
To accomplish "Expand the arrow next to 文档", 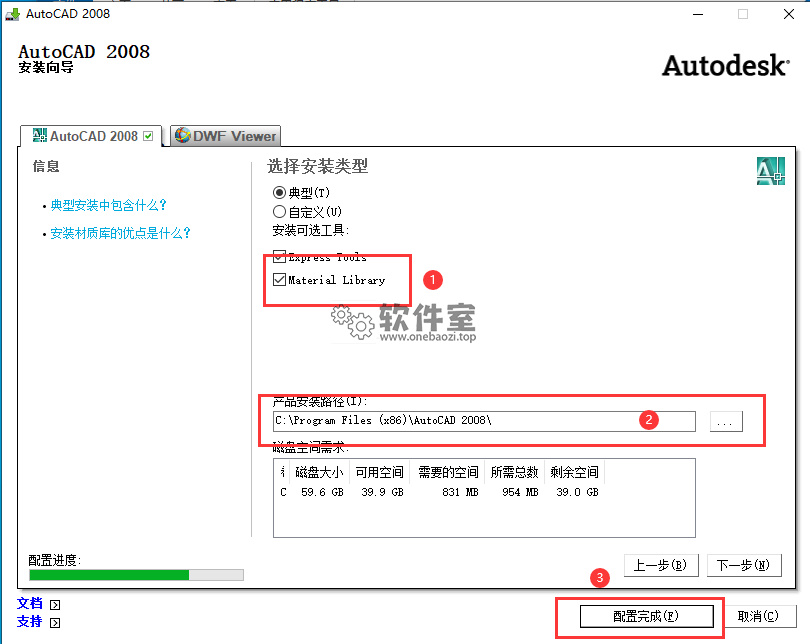I will click(x=55, y=605).
